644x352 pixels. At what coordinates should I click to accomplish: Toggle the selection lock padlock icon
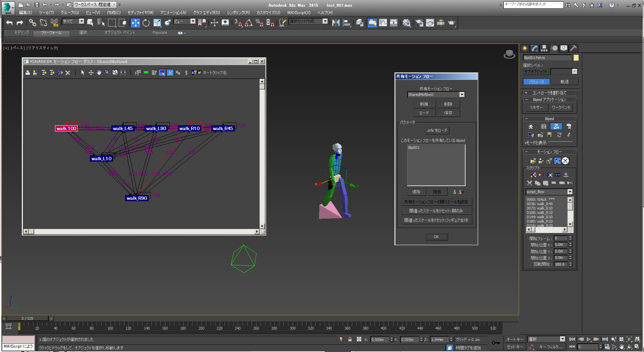coord(350,339)
